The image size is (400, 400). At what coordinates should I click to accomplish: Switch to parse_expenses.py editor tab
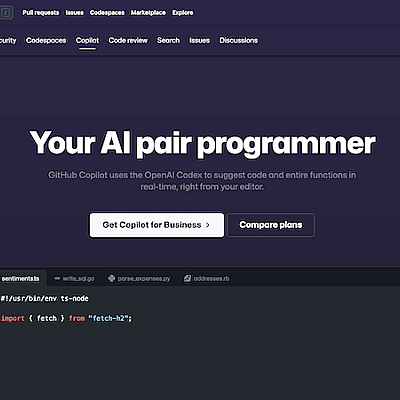coord(139,278)
